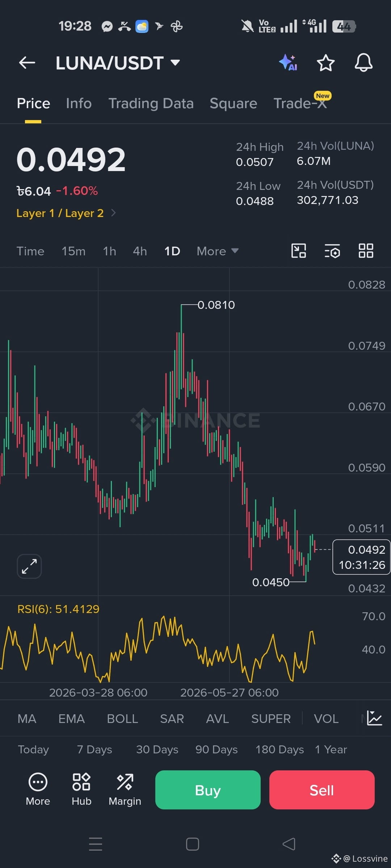
Task: Open the Margin trading icon
Action: point(125,790)
